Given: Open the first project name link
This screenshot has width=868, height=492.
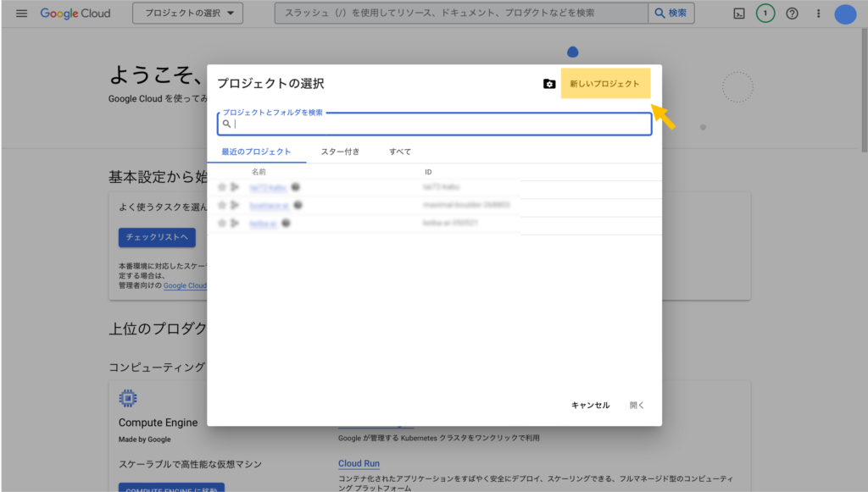Looking at the screenshot, I should tap(268, 187).
